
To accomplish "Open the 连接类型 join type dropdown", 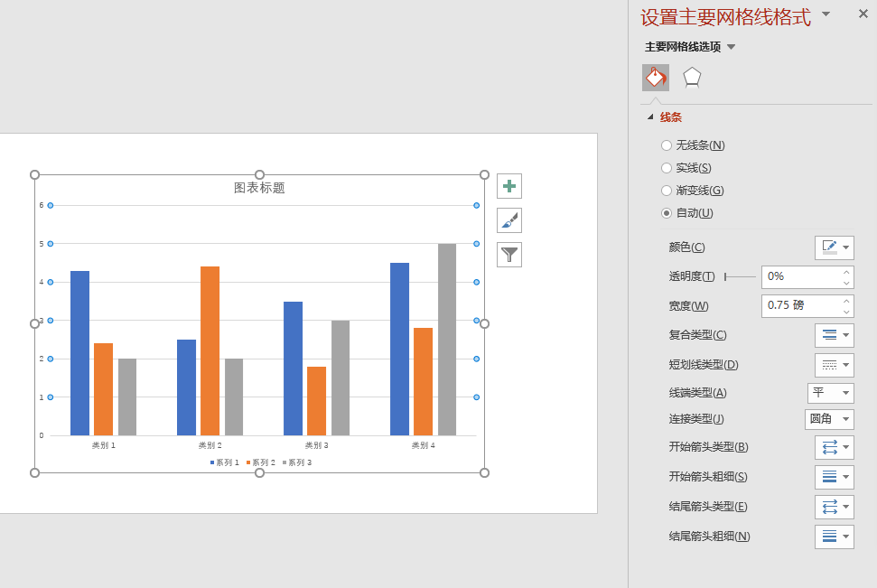I will [829, 419].
